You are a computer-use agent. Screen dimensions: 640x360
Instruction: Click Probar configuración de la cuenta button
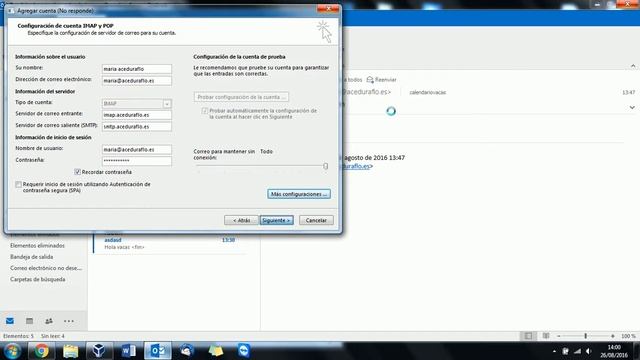click(x=241, y=97)
